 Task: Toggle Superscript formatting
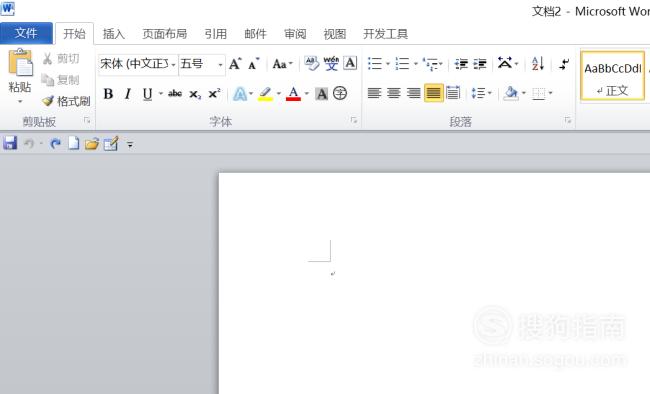(x=214, y=94)
